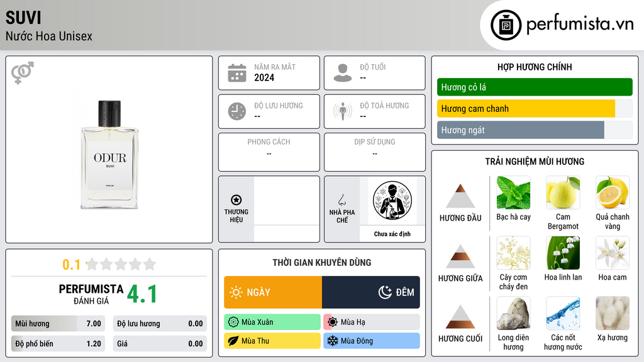Click the SUVI perfume title
Screen dimensions: 644x362
(23, 18)
